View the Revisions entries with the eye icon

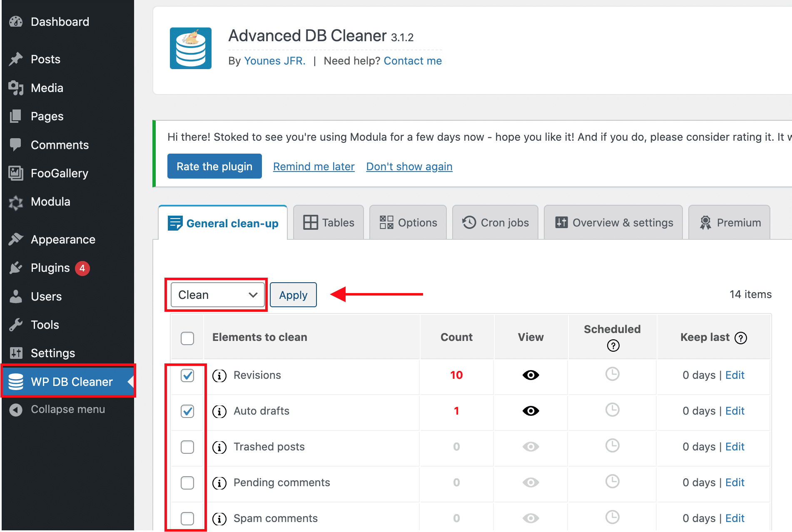pyautogui.click(x=530, y=375)
